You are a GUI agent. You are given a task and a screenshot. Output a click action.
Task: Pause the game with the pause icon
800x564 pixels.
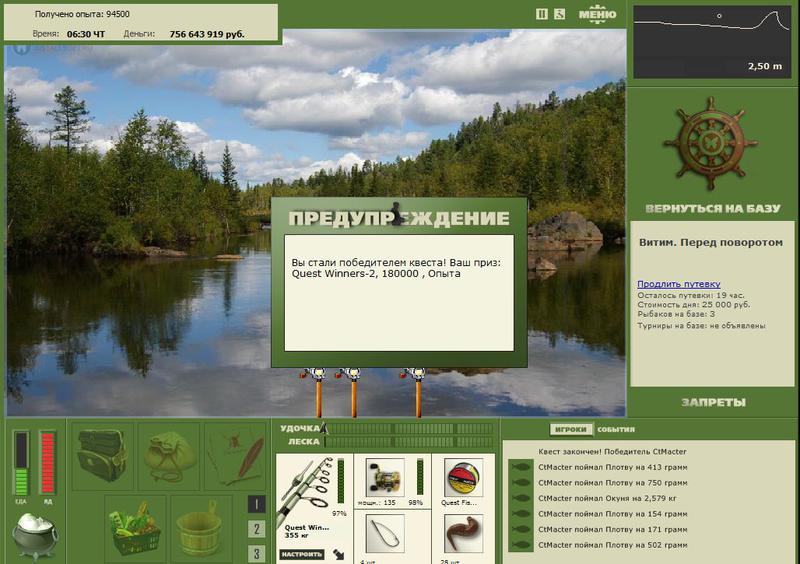tap(541, 14)
